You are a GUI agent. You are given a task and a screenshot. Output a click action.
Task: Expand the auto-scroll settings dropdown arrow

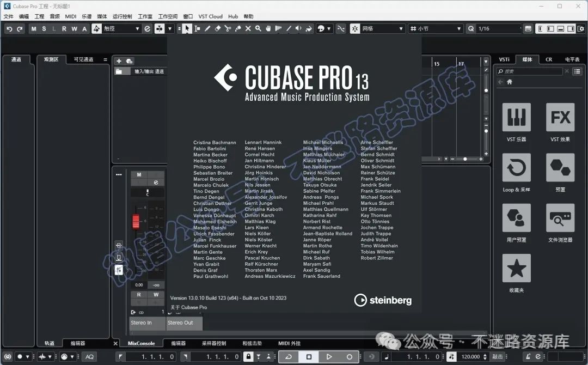point(170,28)
